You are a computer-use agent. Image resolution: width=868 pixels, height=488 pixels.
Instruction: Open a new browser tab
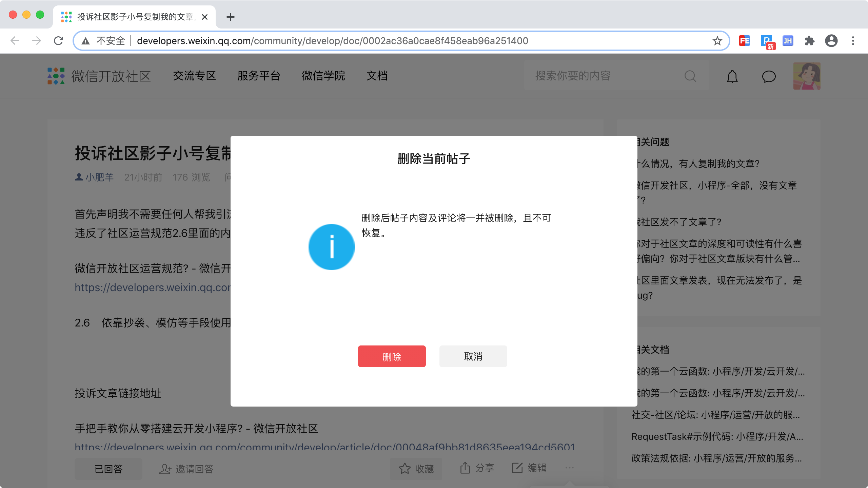(x=231, y=17)
